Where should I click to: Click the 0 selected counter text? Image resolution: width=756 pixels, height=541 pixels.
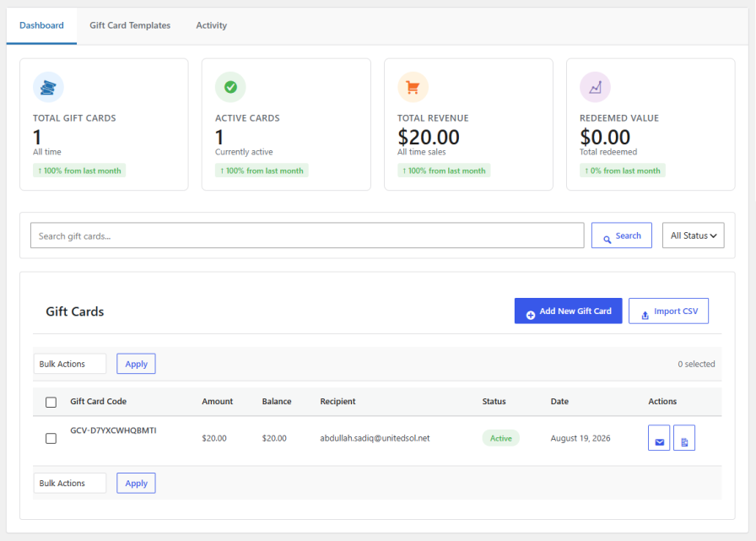(696, 364)
